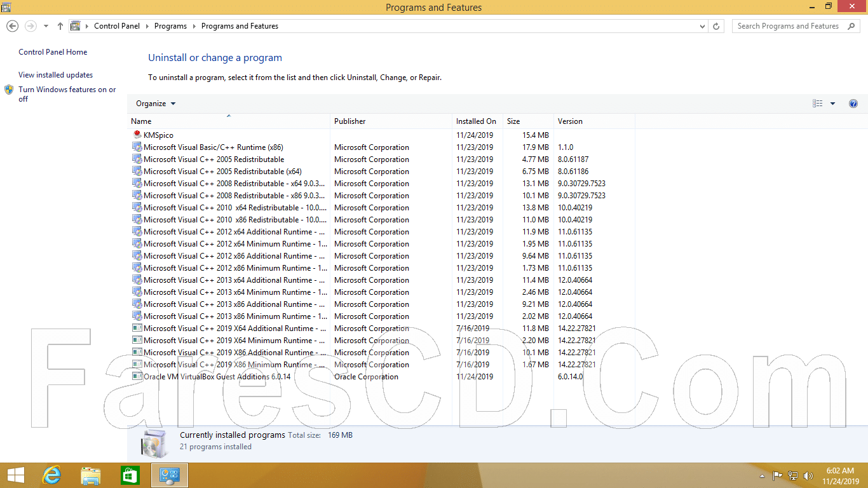Click the 6.0.14.0 version cell

coord(570,377)
